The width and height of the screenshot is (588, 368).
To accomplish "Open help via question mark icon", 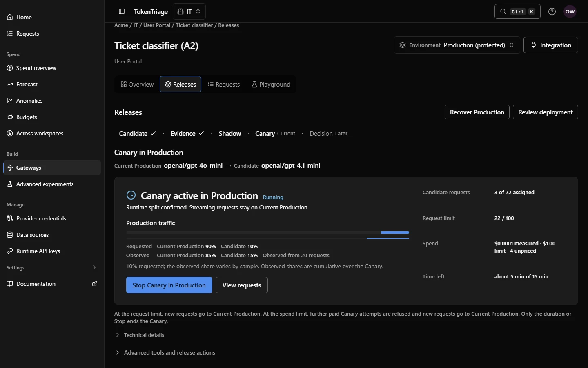I will point(552,11).
